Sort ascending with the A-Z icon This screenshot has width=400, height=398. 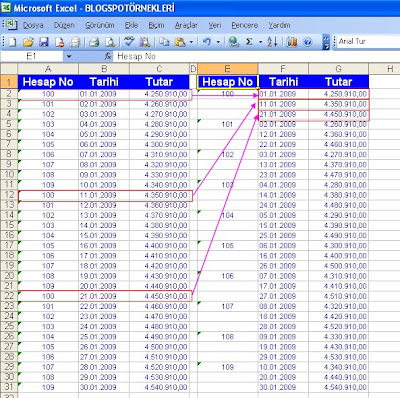click(x=272, y=42)
